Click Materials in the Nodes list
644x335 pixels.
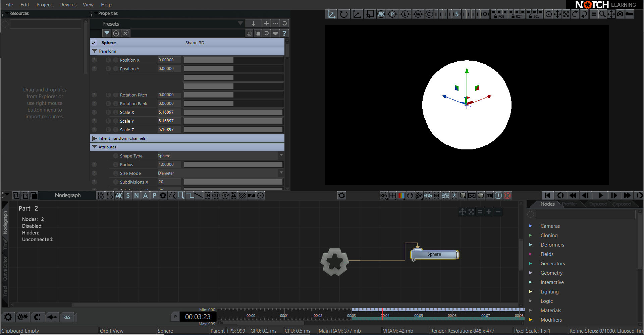pyautogui.click(x=551, y=311)
